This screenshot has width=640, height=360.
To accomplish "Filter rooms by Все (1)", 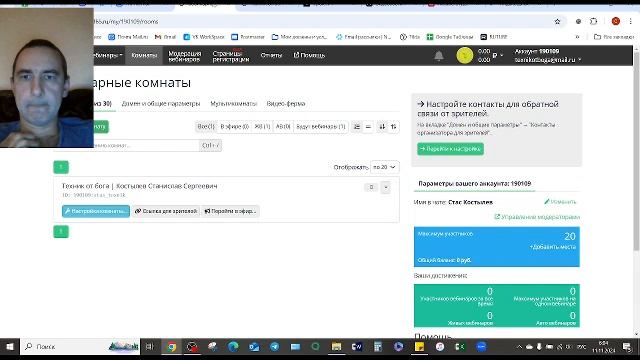I will click(206, 127).
